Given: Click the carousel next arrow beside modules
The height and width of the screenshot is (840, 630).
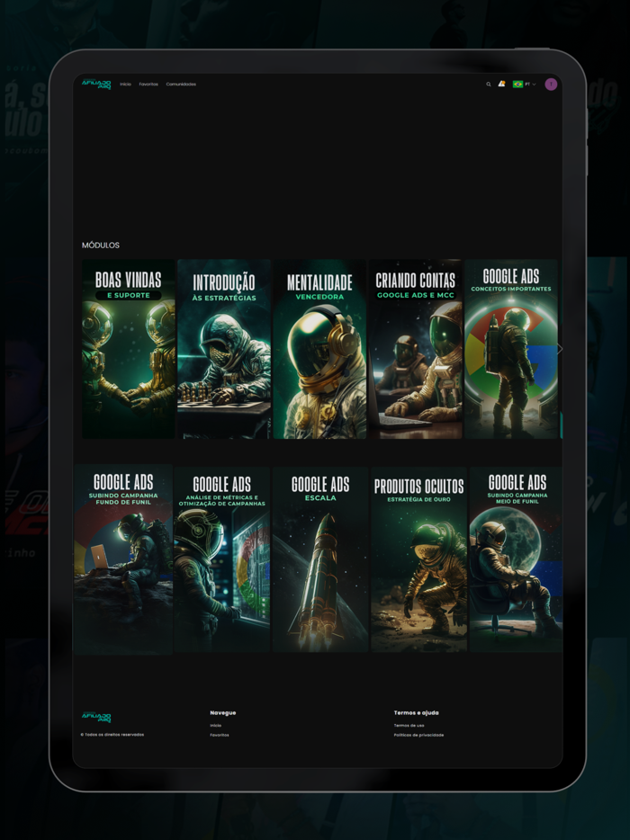Looking at the screenshot, I should 560,349.
